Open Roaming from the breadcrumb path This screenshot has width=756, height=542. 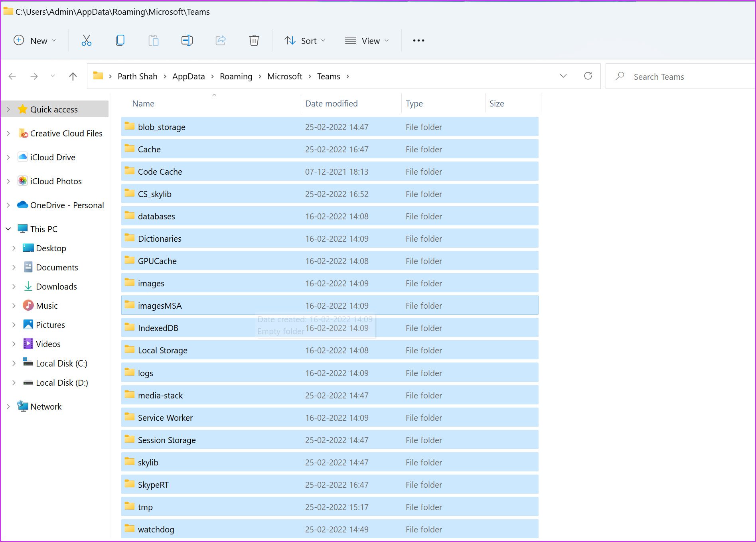coord(236,76)
